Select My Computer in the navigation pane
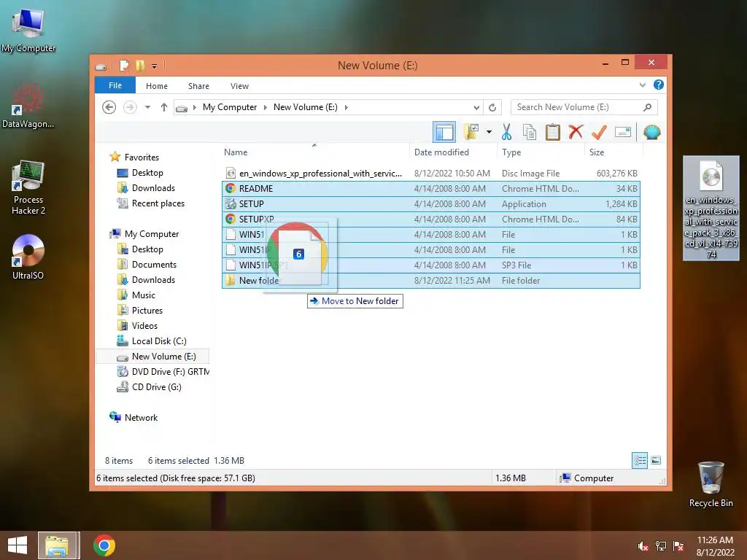747x560 pixels. click(x=152, y=234)
